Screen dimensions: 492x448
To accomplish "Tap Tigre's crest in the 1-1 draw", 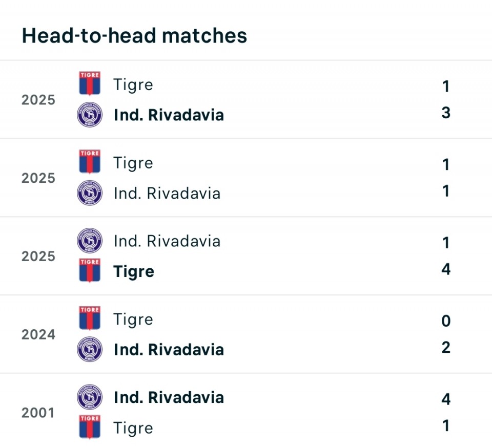I will click(x=90, y=162).
